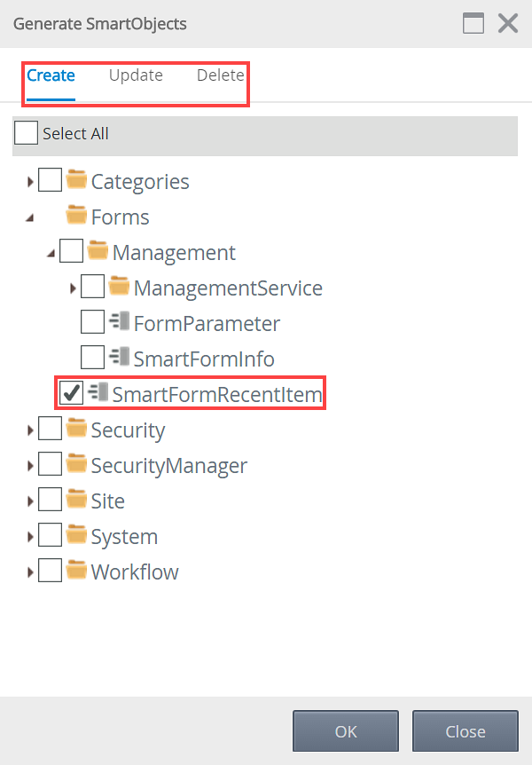Click the Categories folder icon
Viewport: 532px width, 765px height.
click(77, 181)
